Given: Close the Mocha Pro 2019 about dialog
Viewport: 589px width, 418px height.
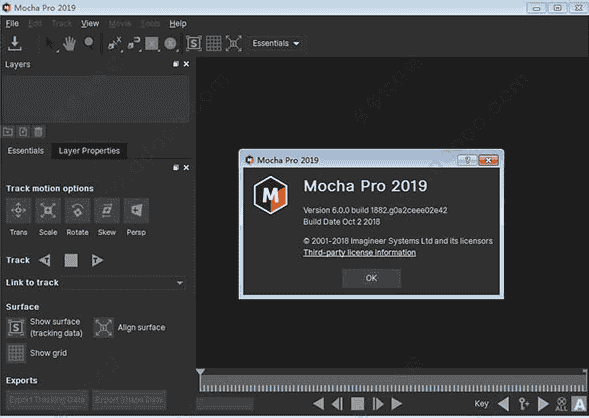Looking at the screenshot, I should pos(488,160).
